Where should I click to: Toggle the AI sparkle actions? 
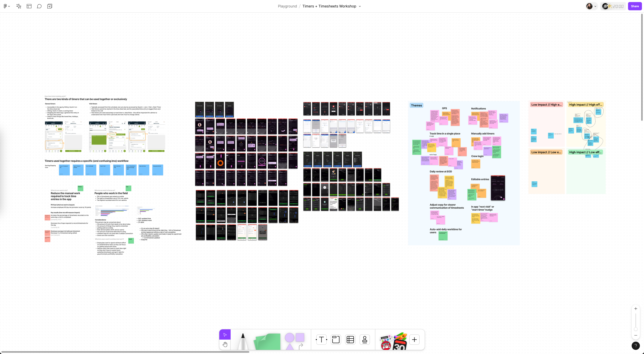pos(19,6)
